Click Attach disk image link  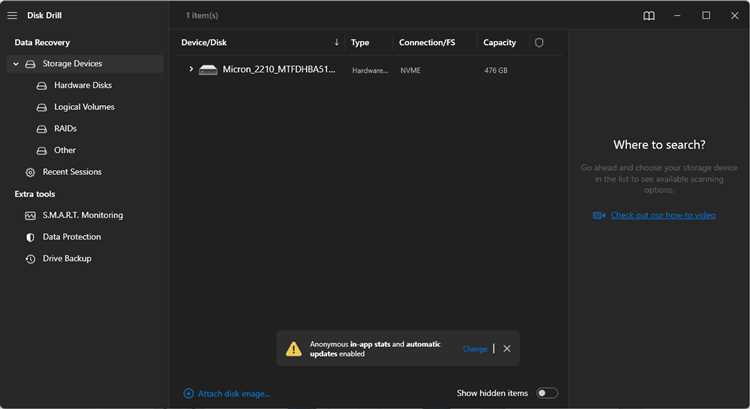coord(234,394)
